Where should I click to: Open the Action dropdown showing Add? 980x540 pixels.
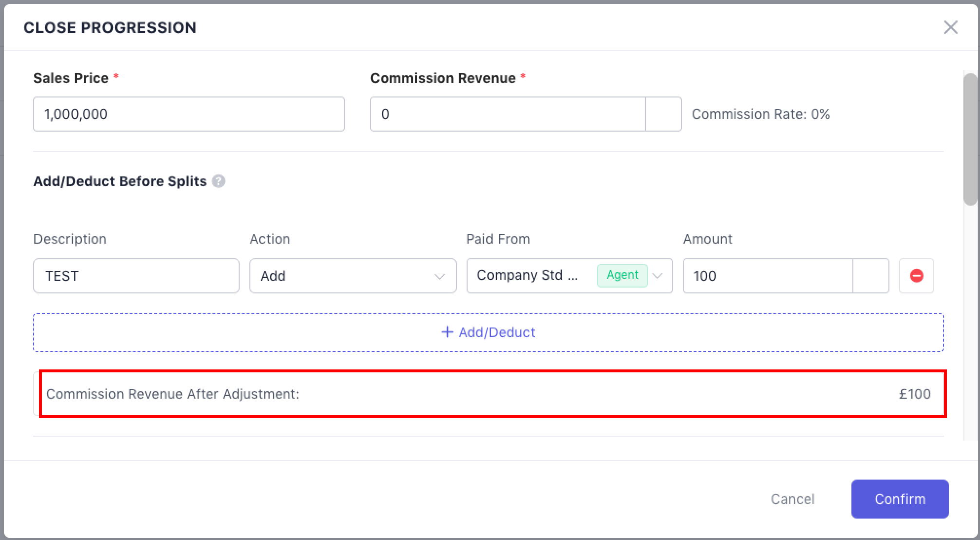pyautogui.click(x=341, y=276)
